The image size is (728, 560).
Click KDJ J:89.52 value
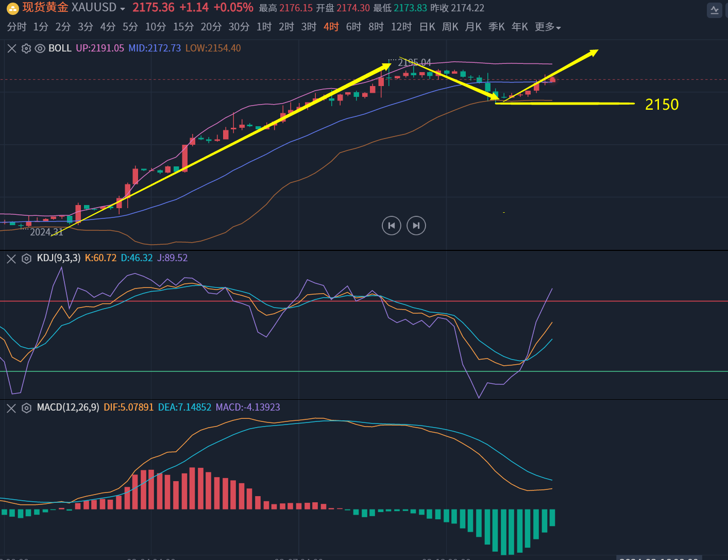coord(173,258)
